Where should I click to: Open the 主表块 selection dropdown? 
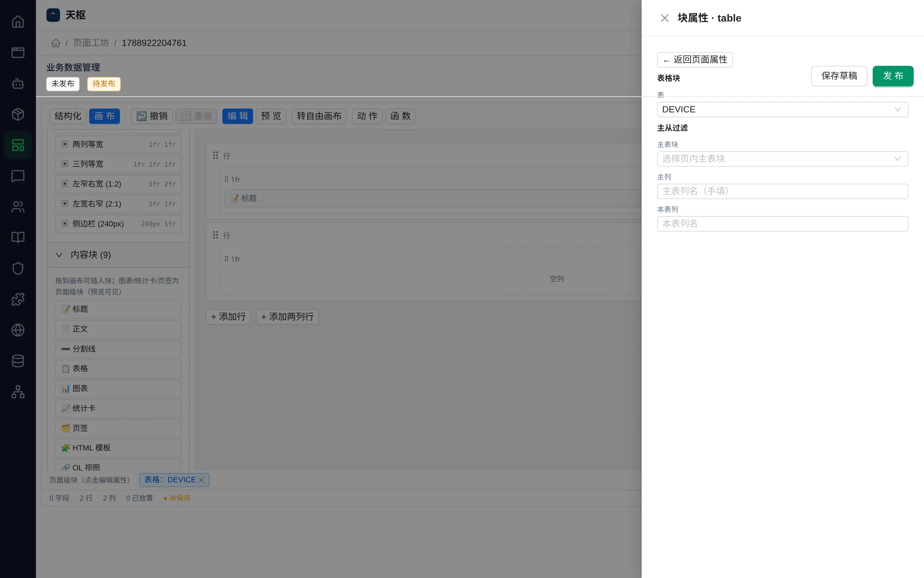click(x=782, y=159)
